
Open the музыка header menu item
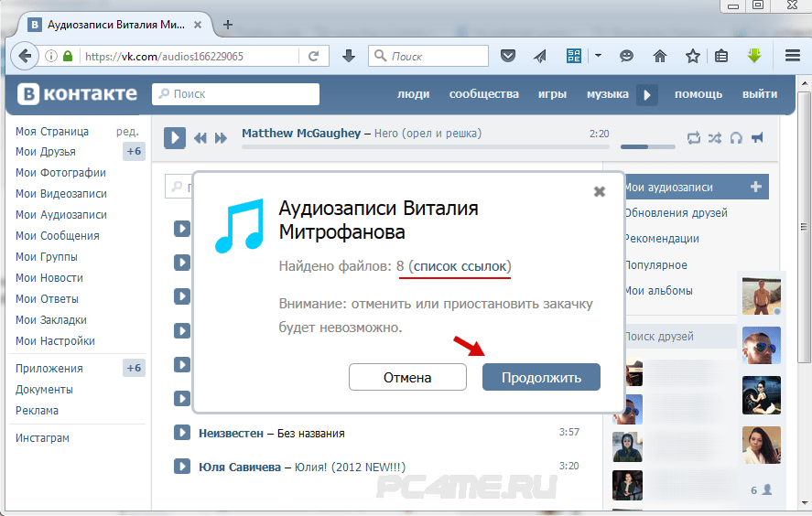point(607,94)
